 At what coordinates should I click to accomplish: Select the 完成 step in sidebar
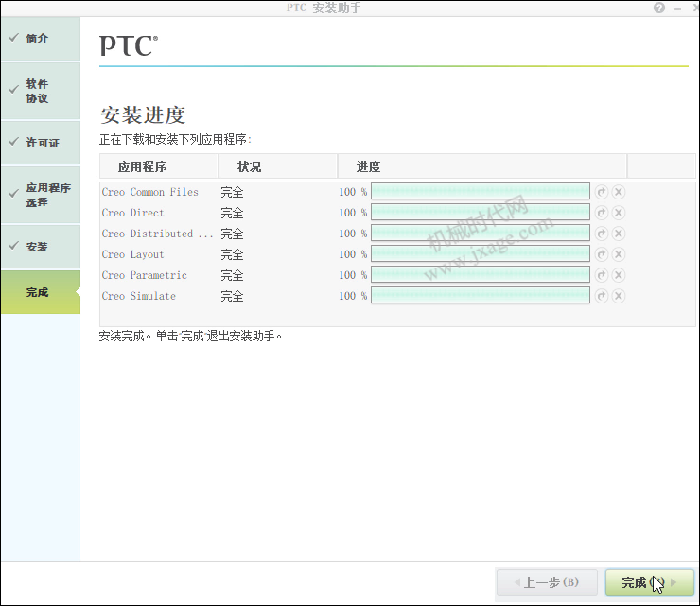click(41, 292)
